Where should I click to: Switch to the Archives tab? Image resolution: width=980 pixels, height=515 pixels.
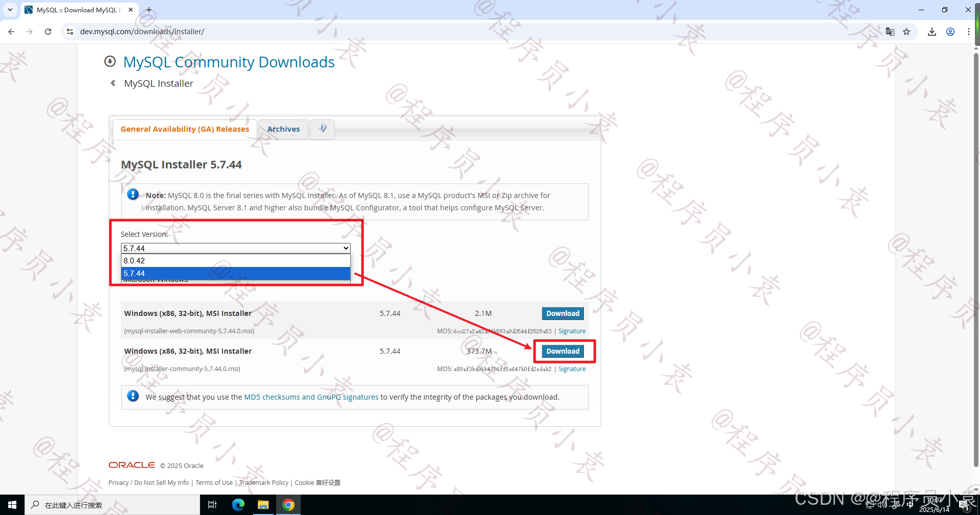283,129
